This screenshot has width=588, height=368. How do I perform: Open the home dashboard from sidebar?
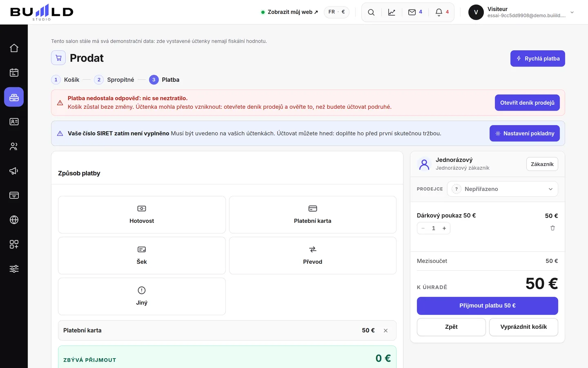(14, 48)
